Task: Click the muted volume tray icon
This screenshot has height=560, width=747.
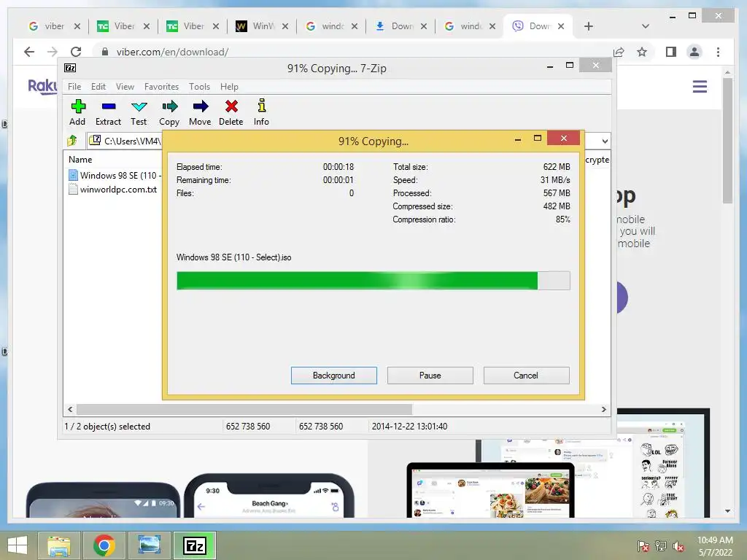Action: click(x=678, y=546)
